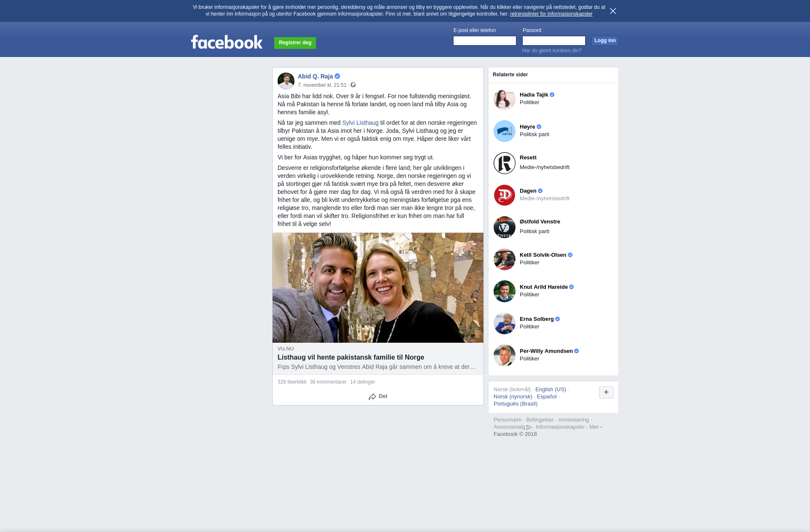Switch language to English (US)

[551, 390]
